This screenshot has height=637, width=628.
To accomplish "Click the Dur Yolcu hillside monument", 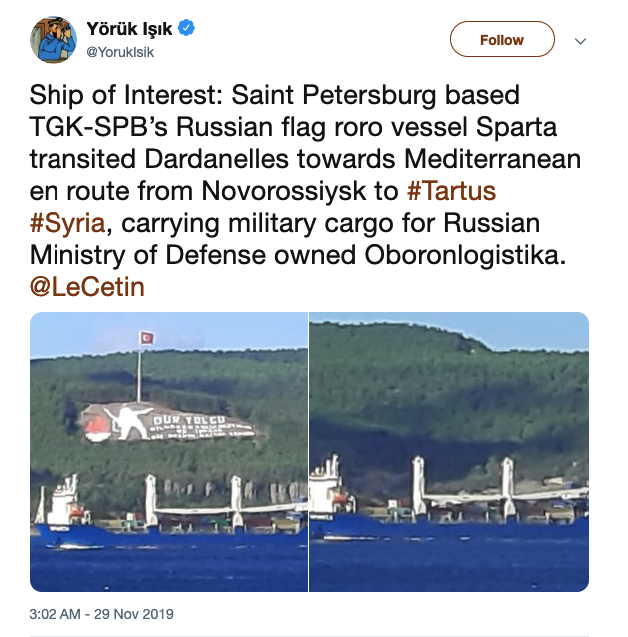I will [170, 425].
